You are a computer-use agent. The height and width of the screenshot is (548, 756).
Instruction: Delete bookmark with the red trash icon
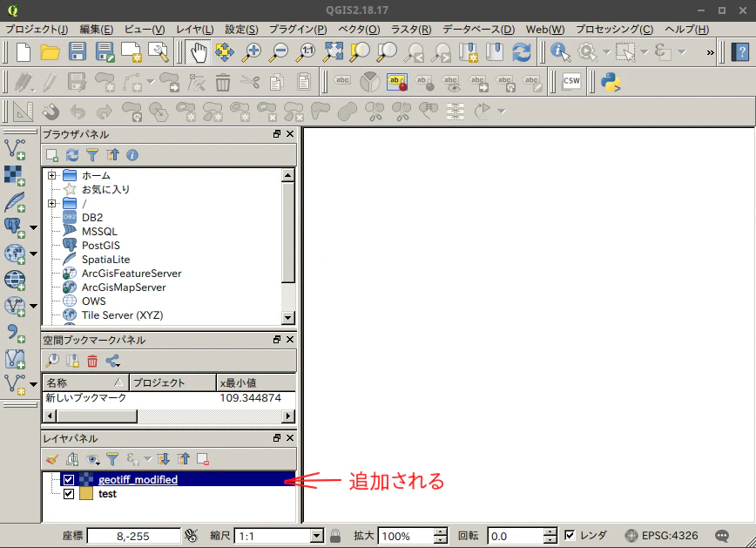tap(92, 361)
